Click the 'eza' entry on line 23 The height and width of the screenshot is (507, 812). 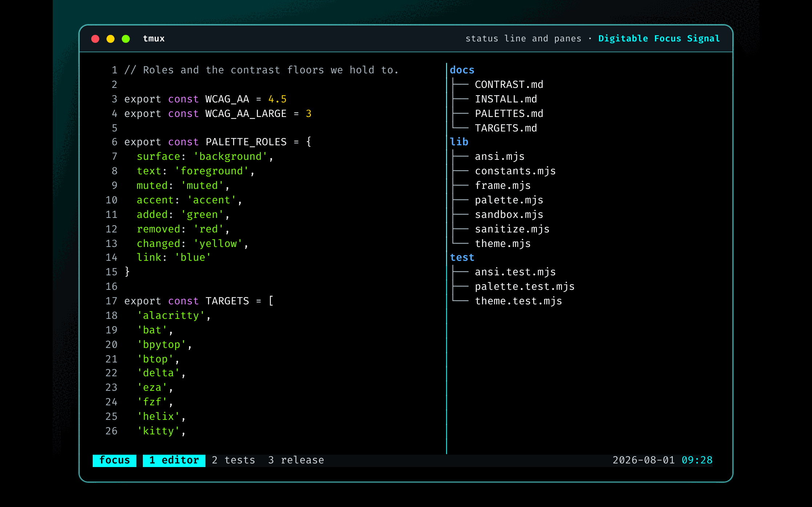point(152,387)
